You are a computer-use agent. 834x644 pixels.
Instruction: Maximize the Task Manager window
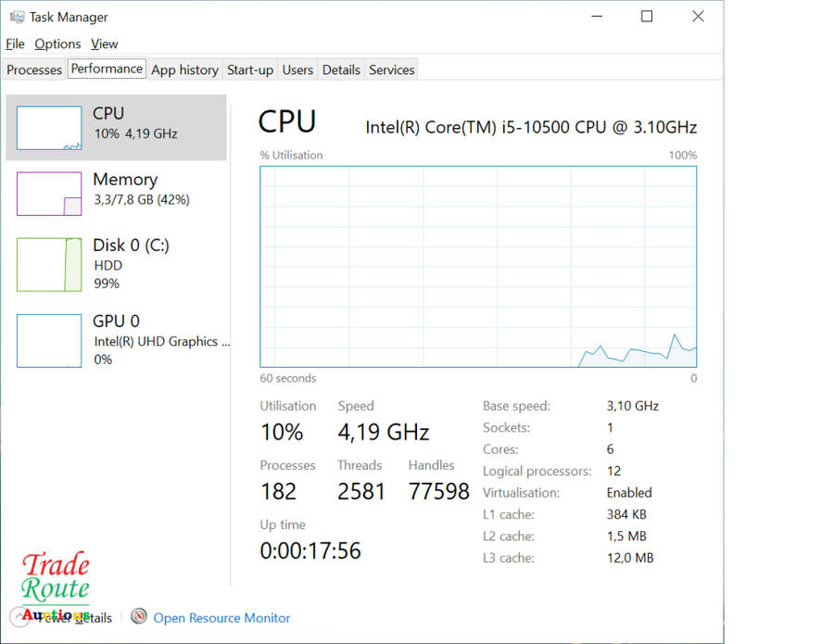[647, 17]
